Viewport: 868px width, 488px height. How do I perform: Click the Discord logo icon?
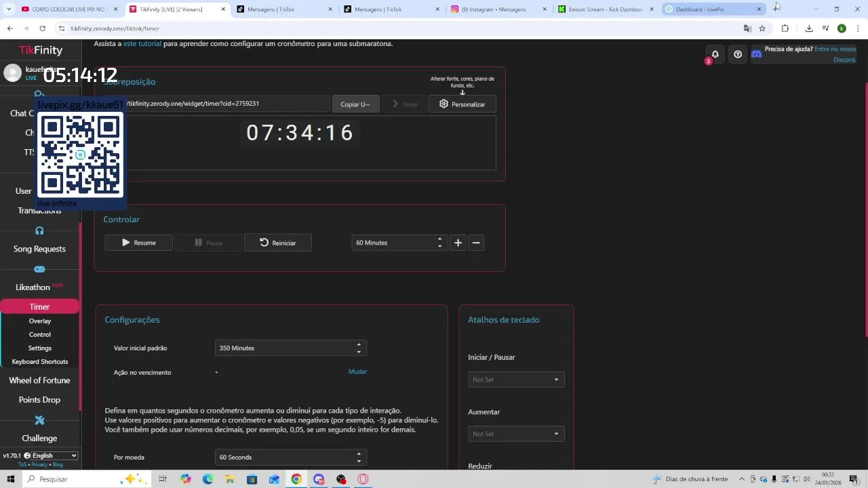757,54
